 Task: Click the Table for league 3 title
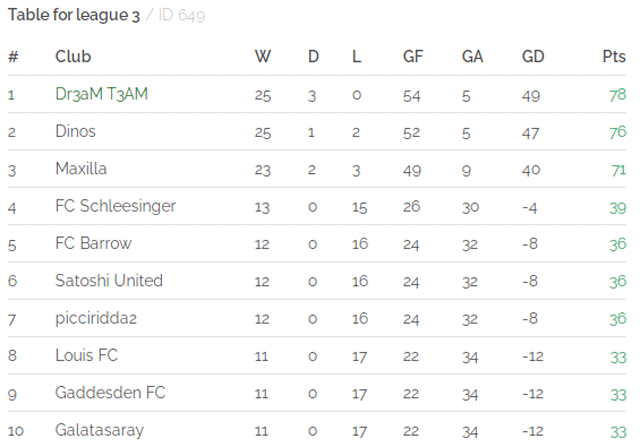(74, 15)
